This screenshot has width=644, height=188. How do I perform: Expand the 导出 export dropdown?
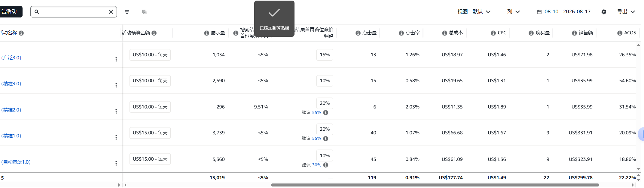point(626,12)
